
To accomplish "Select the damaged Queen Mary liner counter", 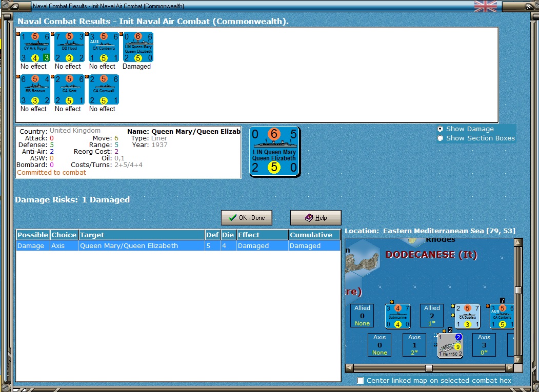I will pos(138,47).
